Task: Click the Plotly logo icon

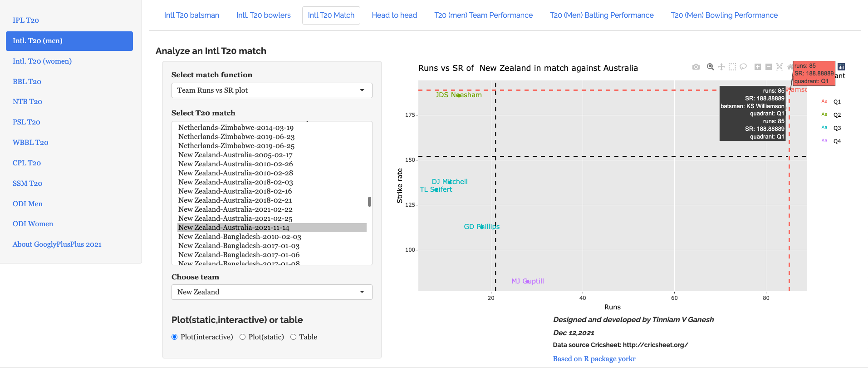Action: pyautogui.click(x=841, y=67)
